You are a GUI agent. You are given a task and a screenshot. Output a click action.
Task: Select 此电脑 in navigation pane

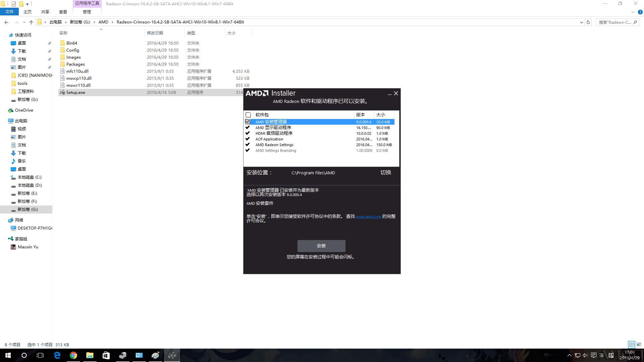pos(21,121)
